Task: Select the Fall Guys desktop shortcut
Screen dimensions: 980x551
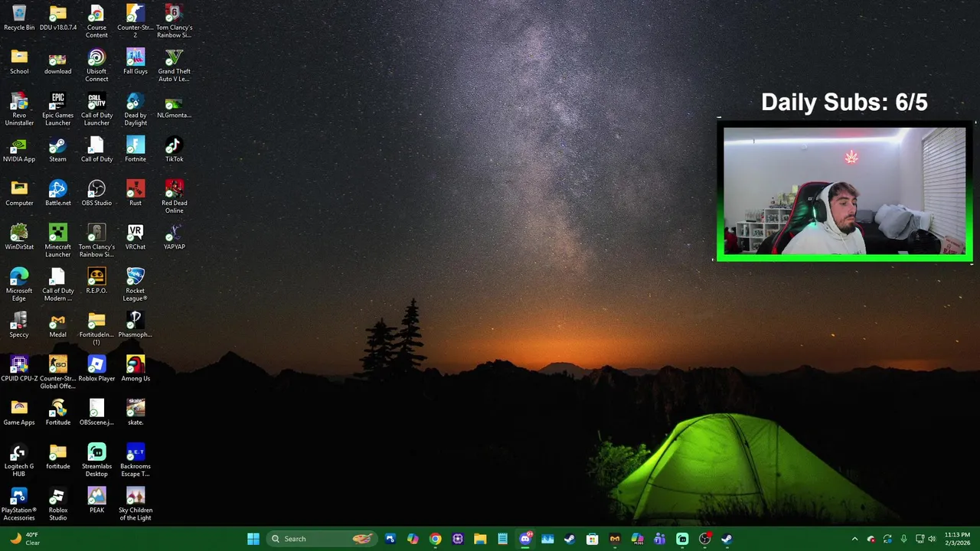Action: 136,62
